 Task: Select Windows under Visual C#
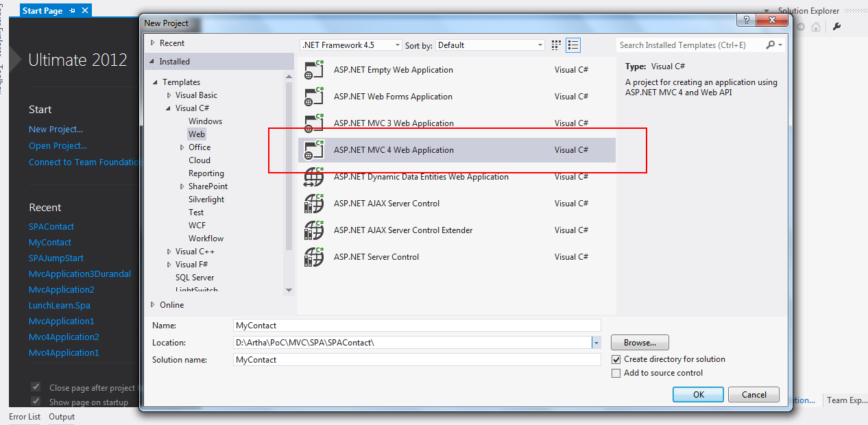pyautogui.click(x=205, y=121)
